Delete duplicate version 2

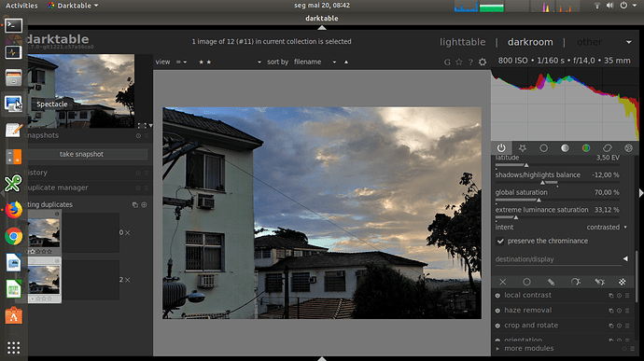click(x=127, y=280)
